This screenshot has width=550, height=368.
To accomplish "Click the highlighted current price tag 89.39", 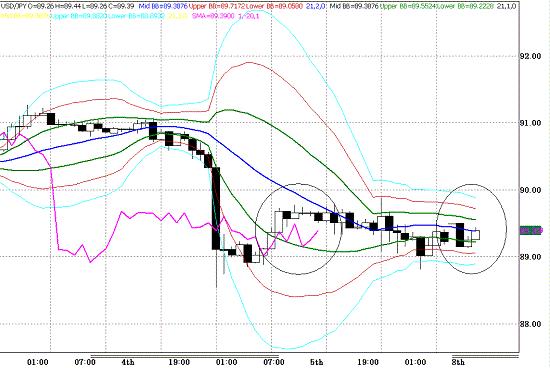I will 531,231.
